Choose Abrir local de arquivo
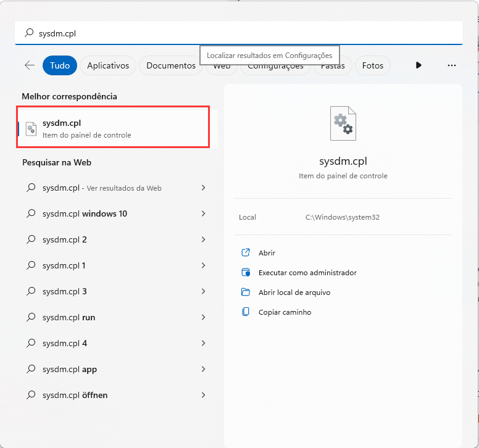The height and width of the screenshot is (448, 479). [x=294, y=292]
